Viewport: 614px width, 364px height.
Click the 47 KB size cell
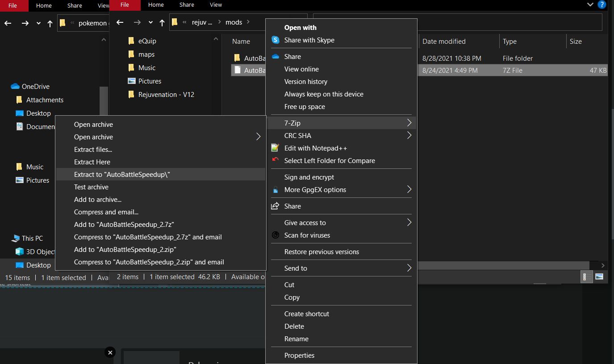coord(597,70)
